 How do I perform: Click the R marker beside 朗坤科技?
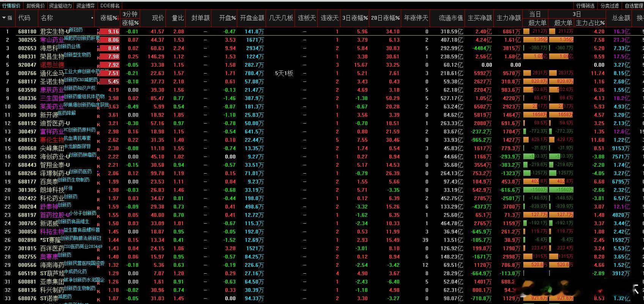coord(99,191)
